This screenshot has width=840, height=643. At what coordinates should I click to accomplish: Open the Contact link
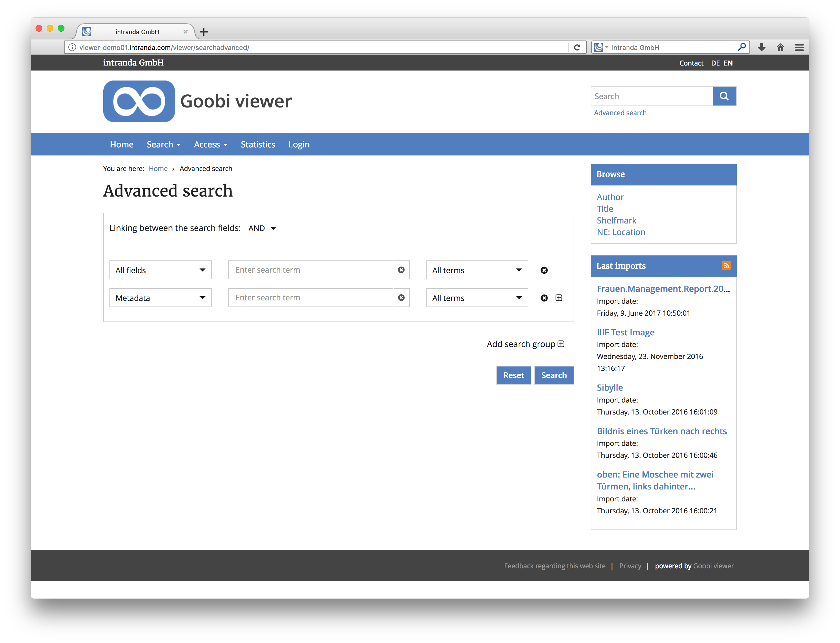click(x=691, y=63)
